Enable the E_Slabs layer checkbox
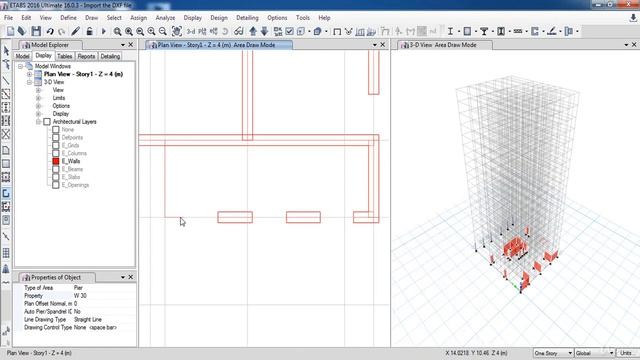 pos(56,177)
